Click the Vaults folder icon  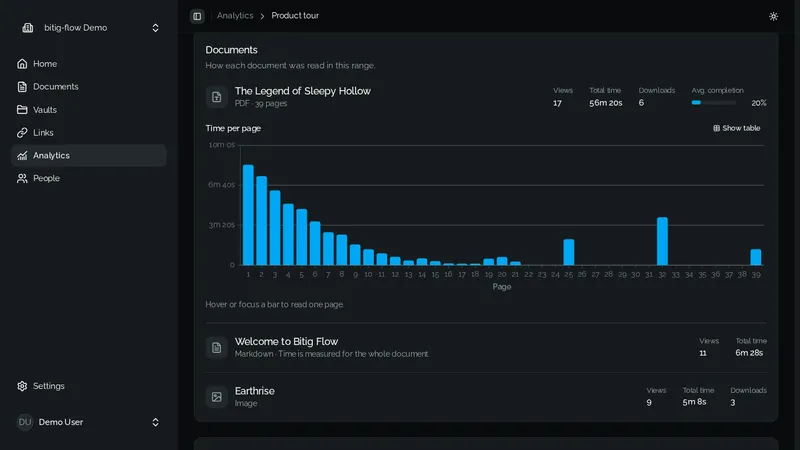pos(22,110)
